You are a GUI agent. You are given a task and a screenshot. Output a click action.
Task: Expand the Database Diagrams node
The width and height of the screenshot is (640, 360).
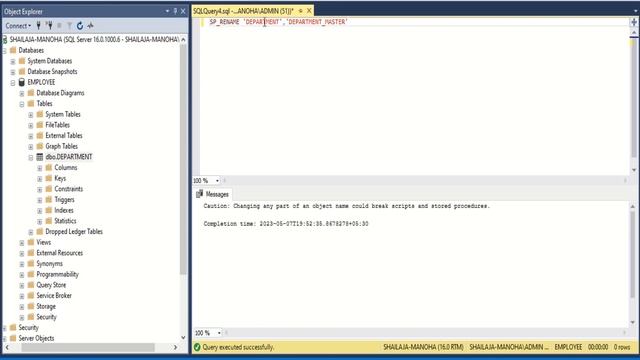pyautogui.click(x=22, y=93)
